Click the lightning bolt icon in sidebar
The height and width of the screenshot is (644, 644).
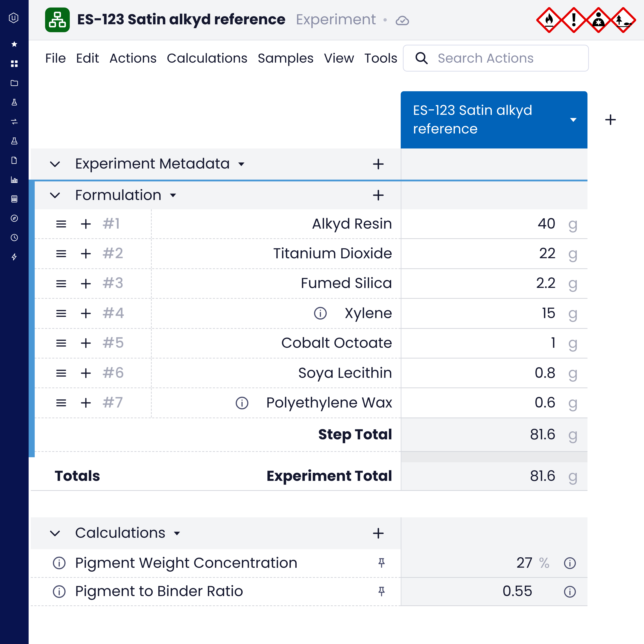click(14, 257)
